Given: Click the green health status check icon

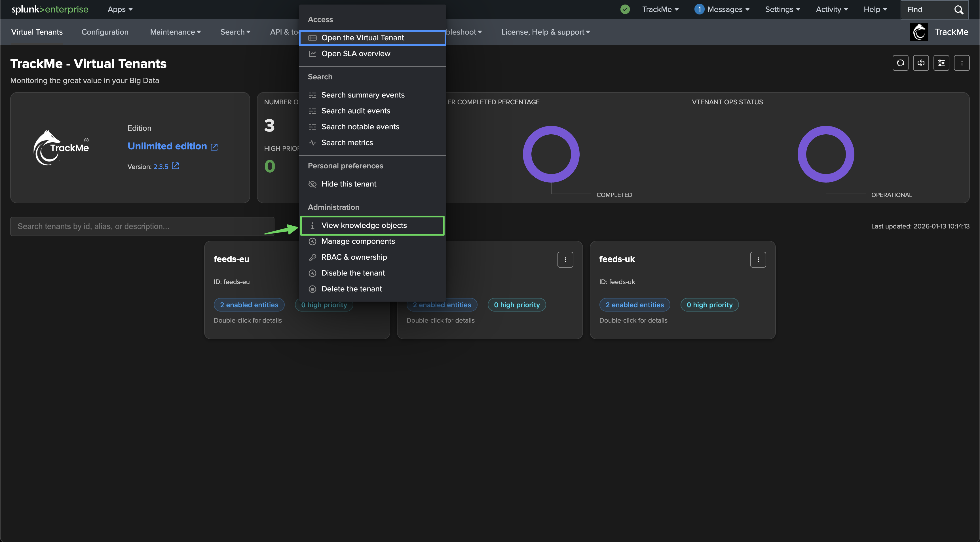Looking at the screenshot, I should [625, 10].
